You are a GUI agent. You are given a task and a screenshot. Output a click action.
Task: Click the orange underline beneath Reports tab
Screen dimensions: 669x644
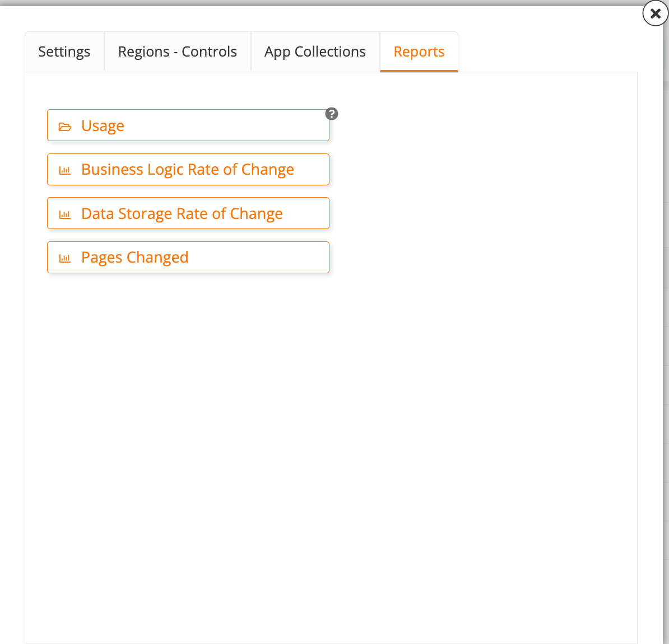pos(419,71)
